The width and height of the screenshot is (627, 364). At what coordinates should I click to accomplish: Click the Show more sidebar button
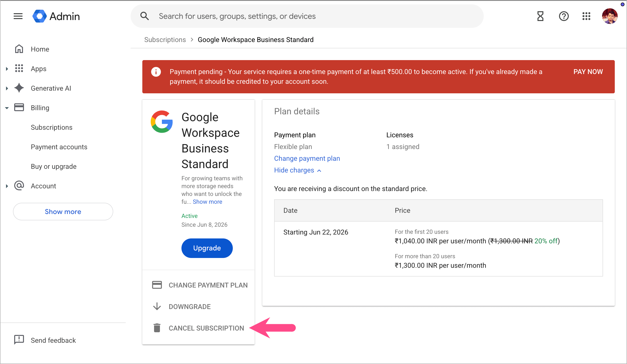(x=63, y=212)
